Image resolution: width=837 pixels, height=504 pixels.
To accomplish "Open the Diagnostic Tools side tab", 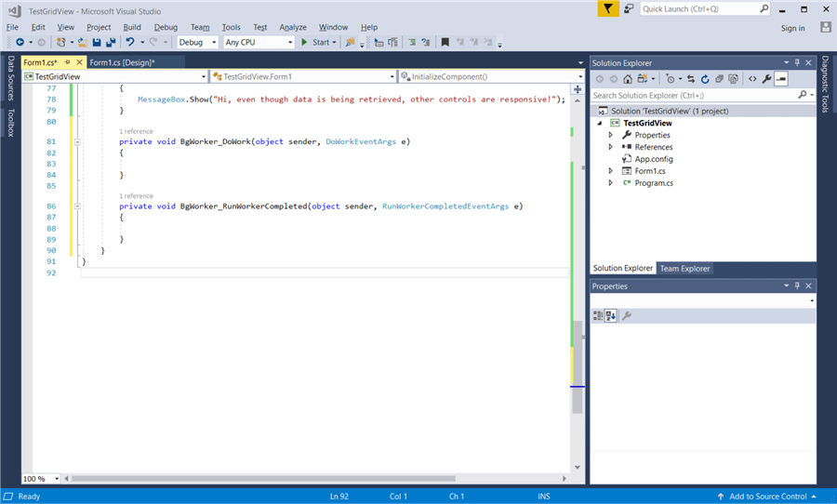I will click(x=825, y=85).
